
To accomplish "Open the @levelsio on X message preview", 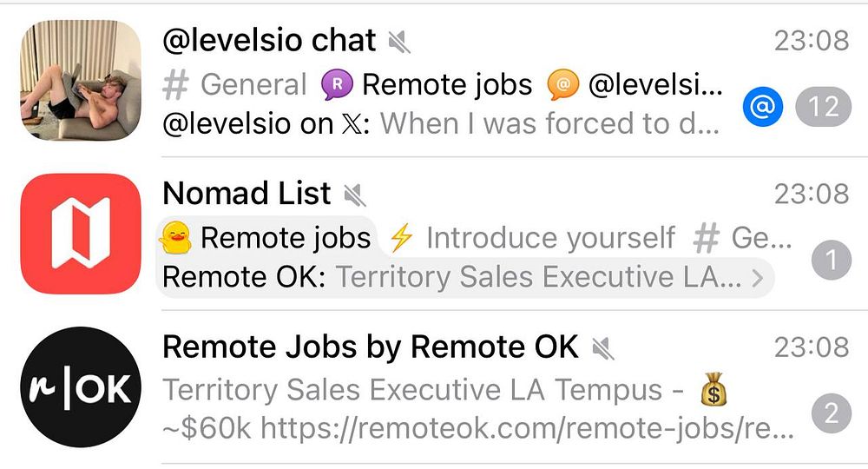I will coord(441,124).
